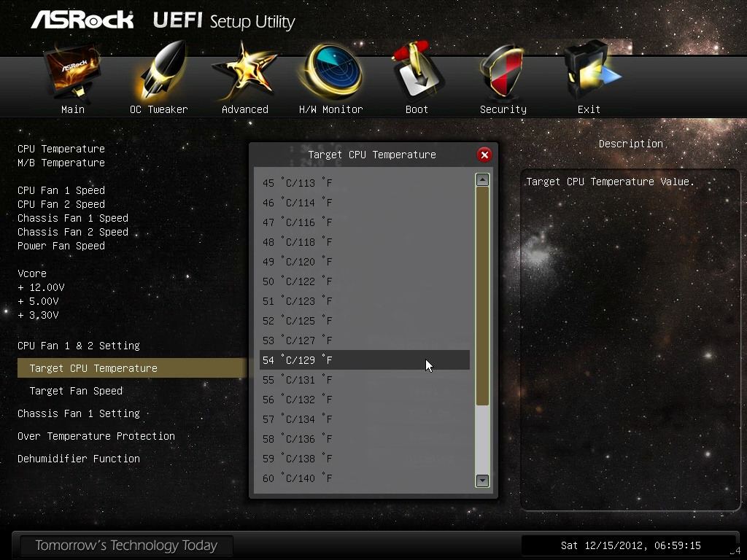The height and width of the screenshot is (560, 747).
Task: Select the Target Fan Speed setting
Action: click(76, 391)
